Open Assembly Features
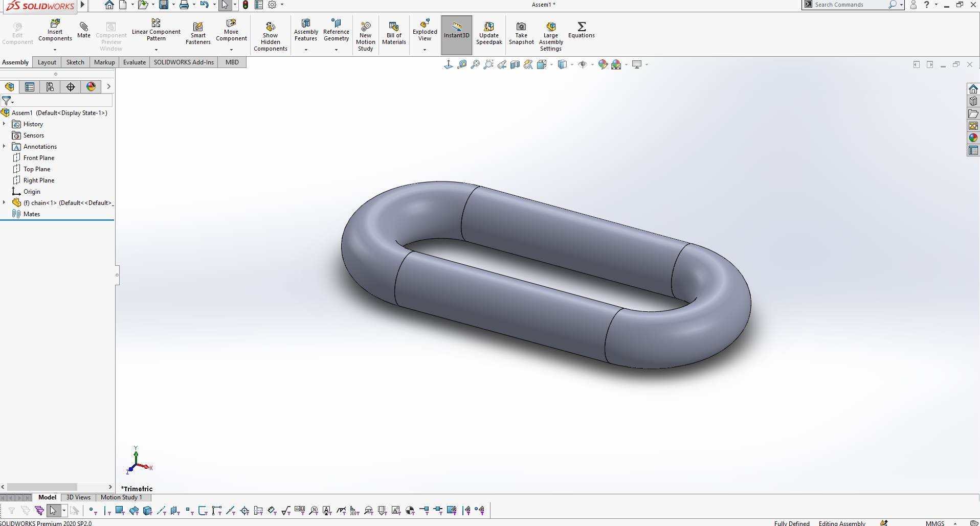This screenshot has width=980, height=526. click(x=306, y=30)
